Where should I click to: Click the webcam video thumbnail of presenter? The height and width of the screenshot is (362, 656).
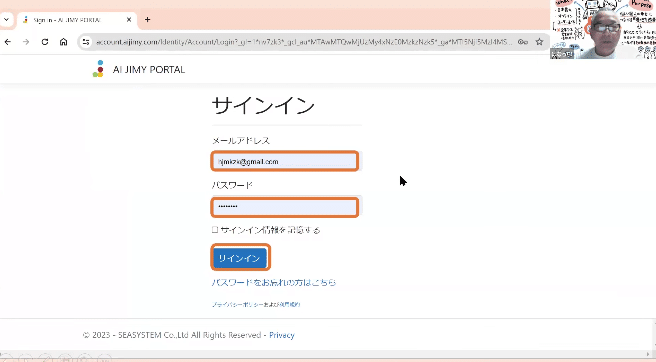tap(603, 29)
